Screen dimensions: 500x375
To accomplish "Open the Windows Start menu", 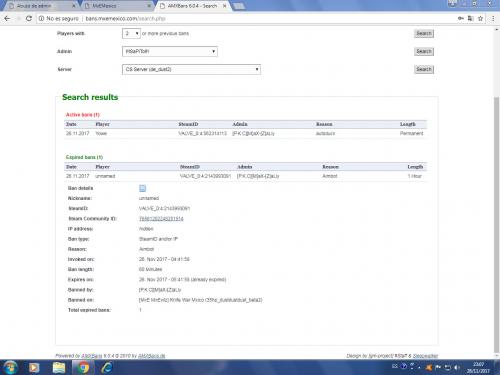I will [10, 367].
